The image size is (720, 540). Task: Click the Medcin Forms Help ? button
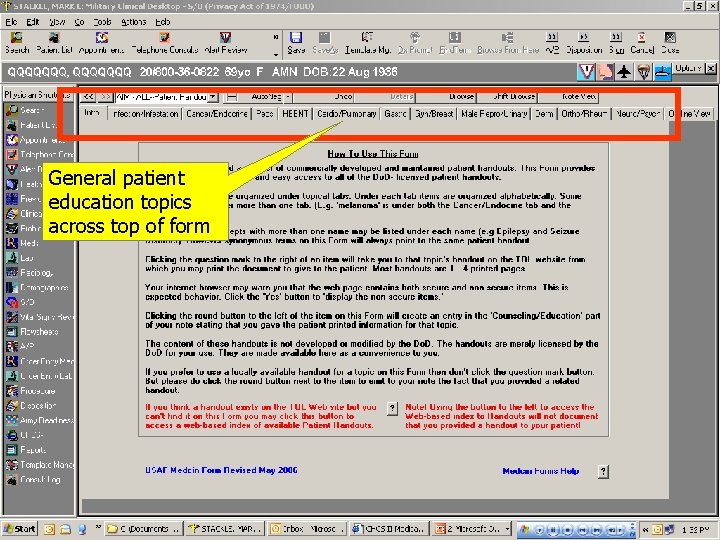pos(603,472)
